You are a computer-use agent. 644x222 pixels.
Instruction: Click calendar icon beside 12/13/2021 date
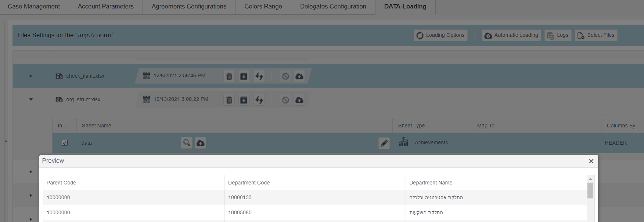pyautogui.click(x=146, y=99)
